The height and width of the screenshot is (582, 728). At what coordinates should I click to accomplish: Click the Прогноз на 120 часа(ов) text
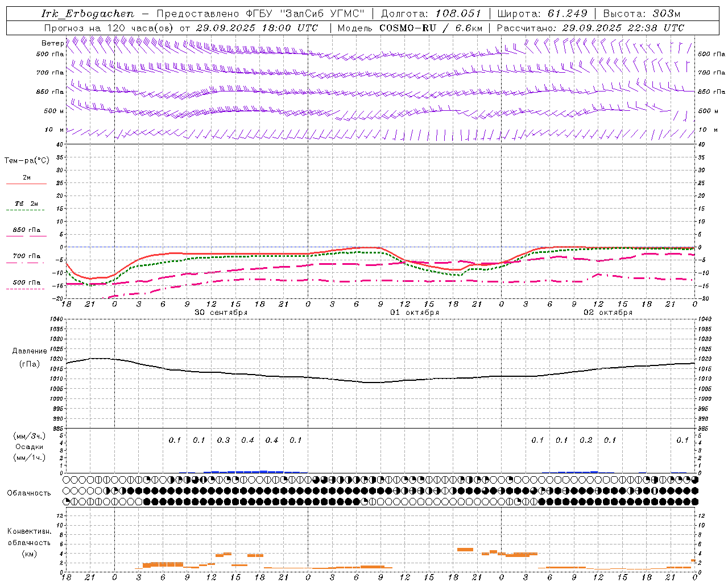pyautogui.click(x=109, y=28)
